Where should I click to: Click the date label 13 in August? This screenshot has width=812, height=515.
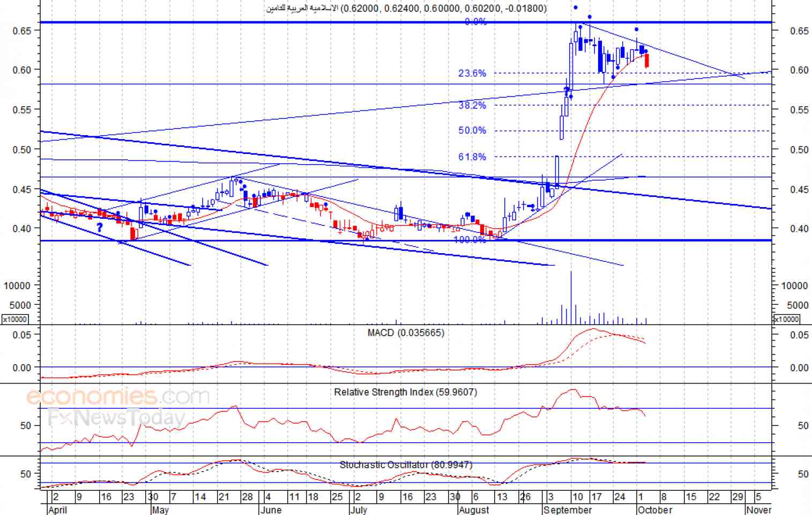point(502,497)
